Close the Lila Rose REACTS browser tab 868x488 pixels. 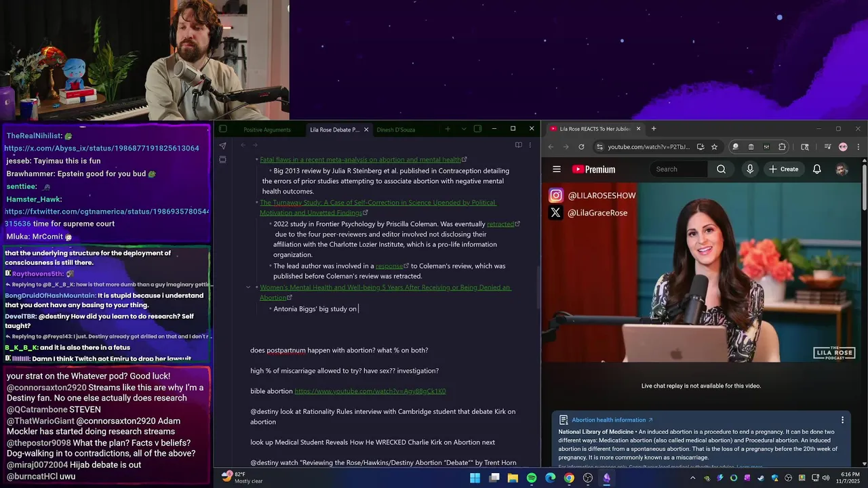(638, 129)
